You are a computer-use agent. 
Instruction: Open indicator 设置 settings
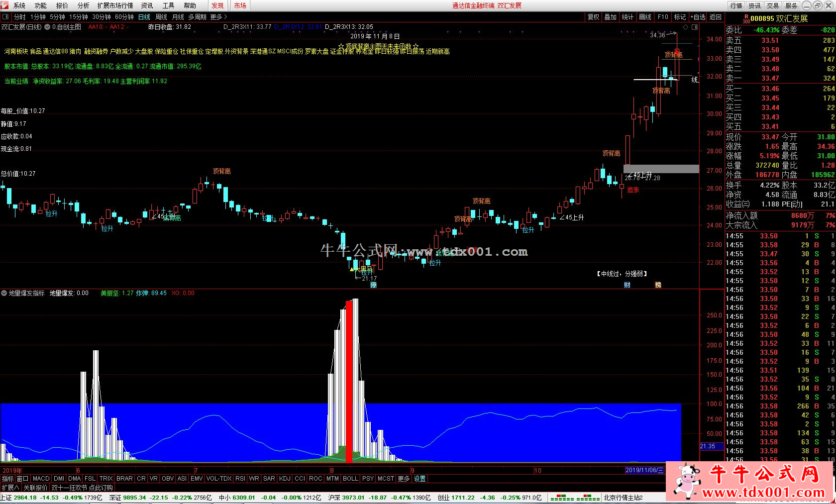click(420, 479)
